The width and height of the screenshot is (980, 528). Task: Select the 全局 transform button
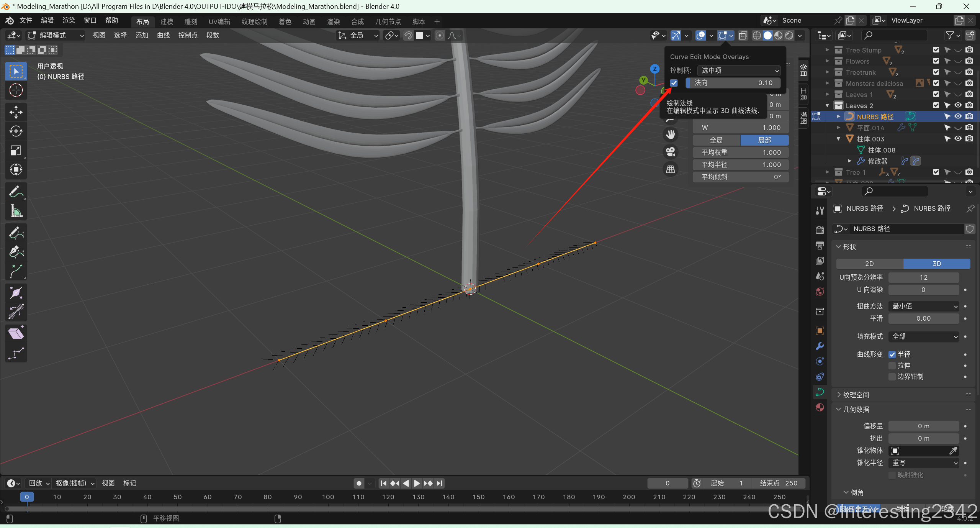point(716,140)
